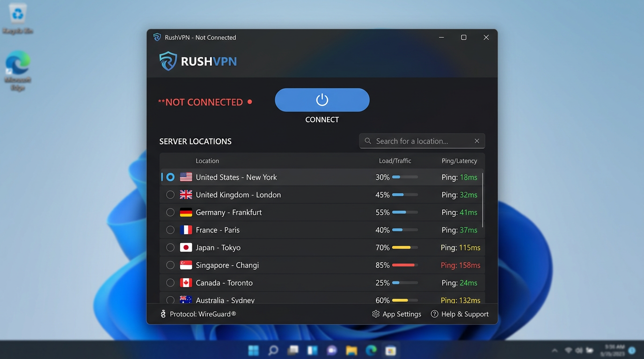644x359 pixels.
Task: Launch Microsoft Edge from the taskbar
Action: tap(371, 350)
